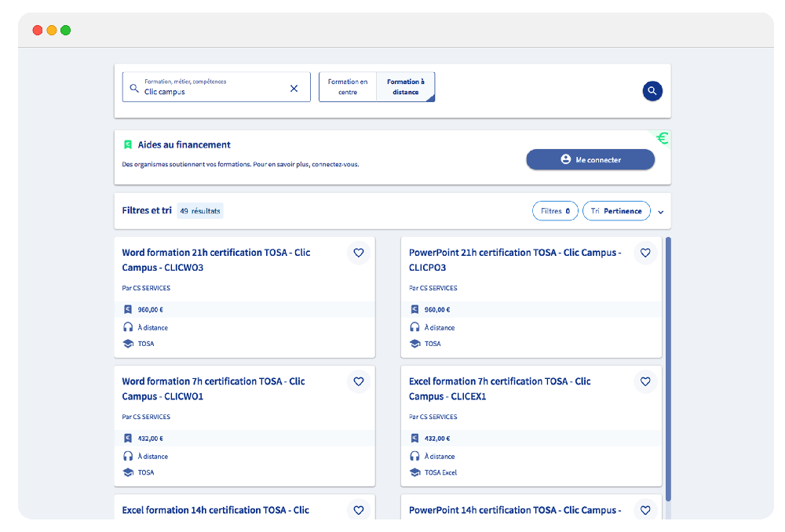Image resolution: width=785 pixels, height=532 pixels.
Task: Favorite the 'Word formation 21h' card
Action: (359, 253)
